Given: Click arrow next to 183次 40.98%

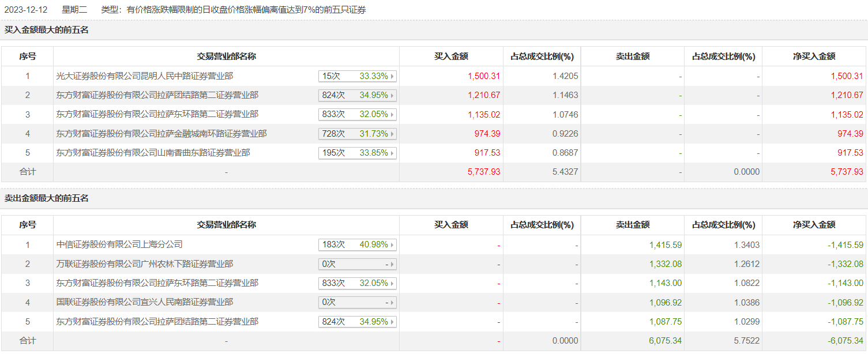Looking at the screenshot, I should pos(392,245).
